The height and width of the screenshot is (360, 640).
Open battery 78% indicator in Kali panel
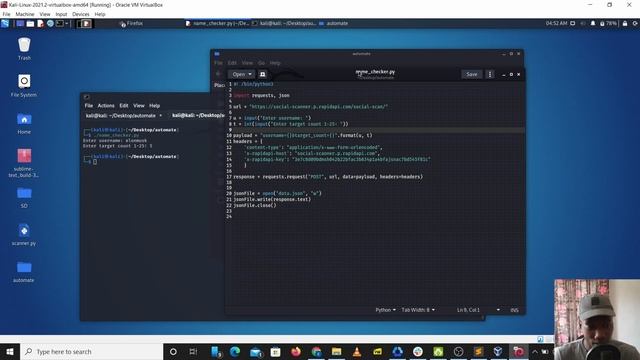click(608, 23)
